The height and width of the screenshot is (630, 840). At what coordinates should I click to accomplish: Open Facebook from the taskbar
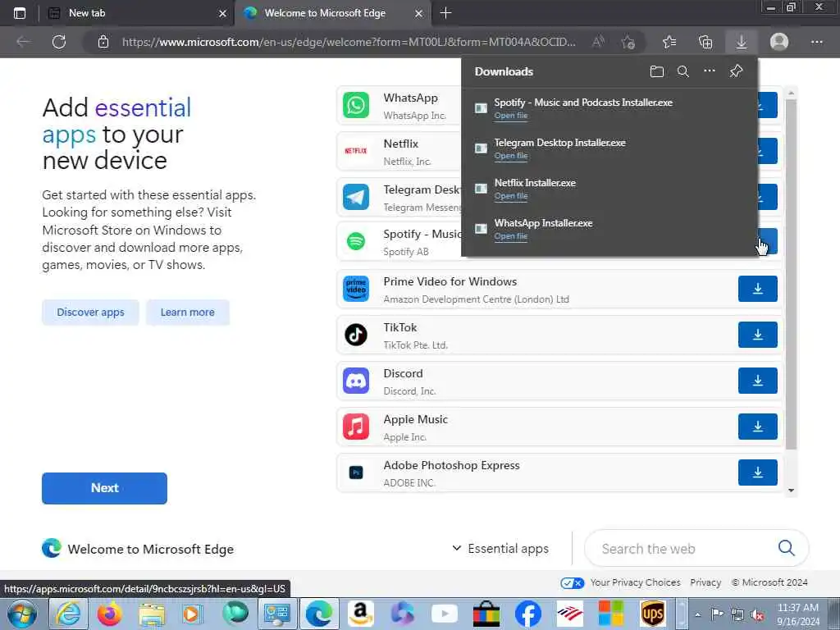tap(527, 614)
